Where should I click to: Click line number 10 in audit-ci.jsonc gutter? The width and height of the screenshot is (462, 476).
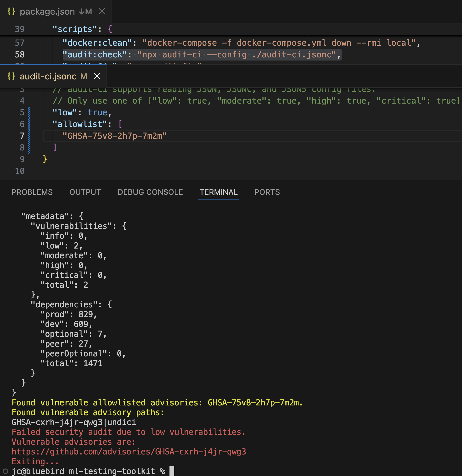click(20, 171)
